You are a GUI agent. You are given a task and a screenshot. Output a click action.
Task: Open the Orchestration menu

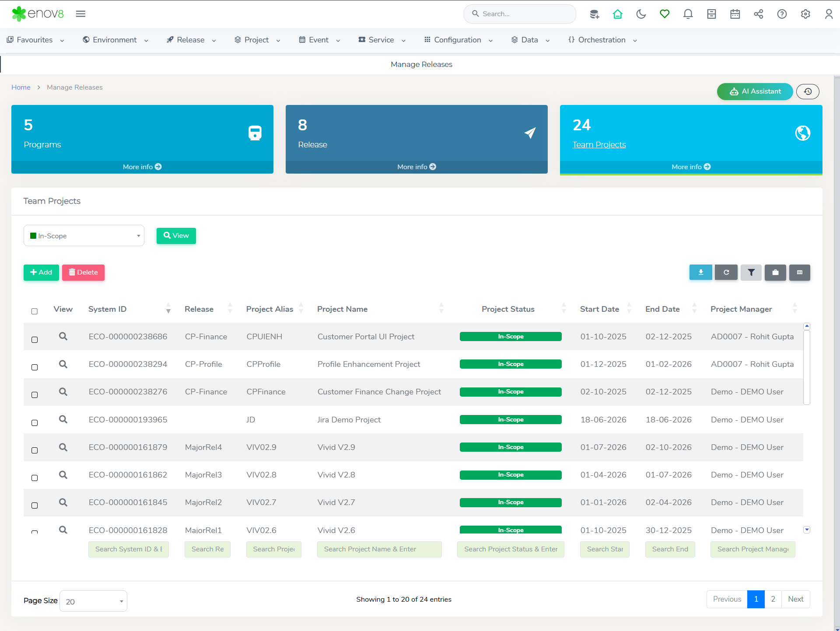pyautogui.click(x=602, y=40)
